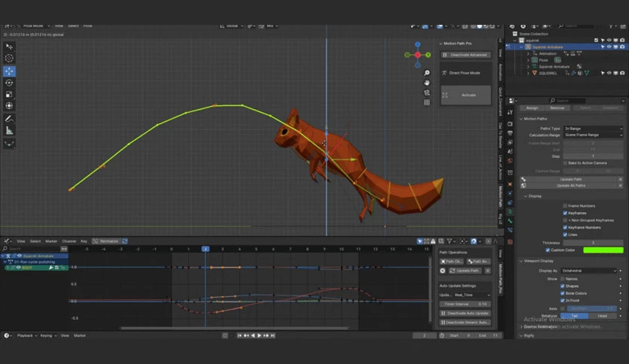The image size is (629, 364).
Task: Open the Paths Type dropdown
Action: (593, 129)
